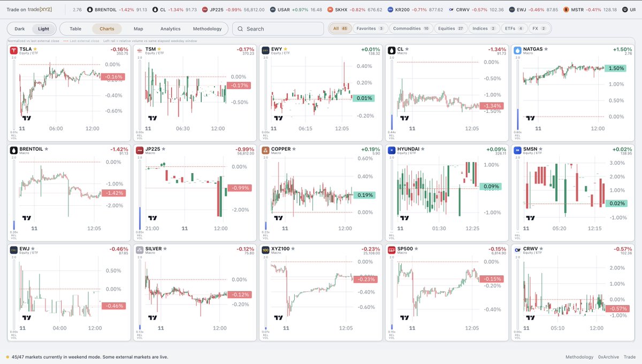Screen dimensions: 642x364
Task: Favorite SILVER with its star
Action: pyautogui.click(x=165, y=249)
